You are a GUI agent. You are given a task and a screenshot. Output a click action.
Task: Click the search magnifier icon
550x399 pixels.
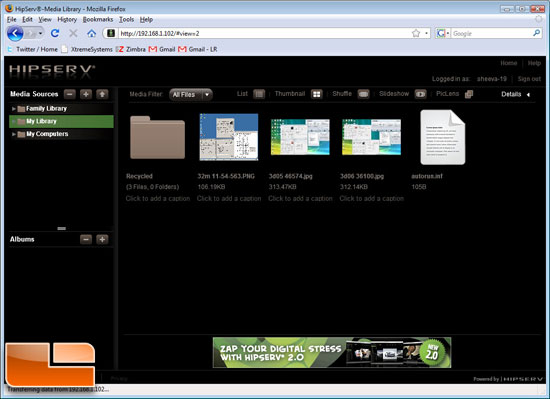[536, 33]
